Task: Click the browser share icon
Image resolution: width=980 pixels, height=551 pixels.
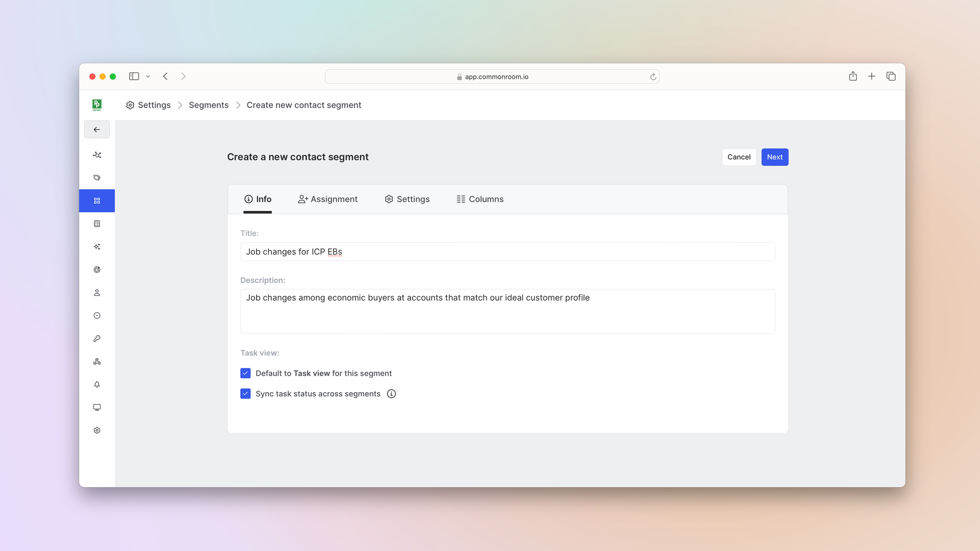Action: tap(853, 76)
